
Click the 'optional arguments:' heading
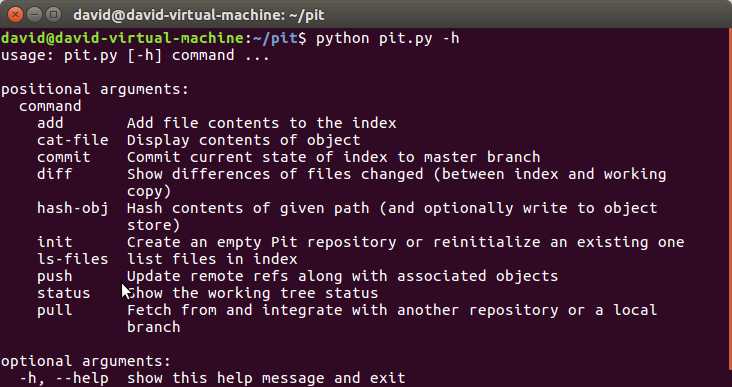(86, 361)
